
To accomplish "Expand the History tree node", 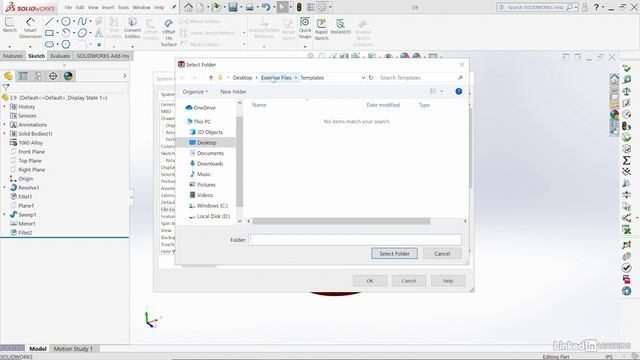I will [5, 107].
